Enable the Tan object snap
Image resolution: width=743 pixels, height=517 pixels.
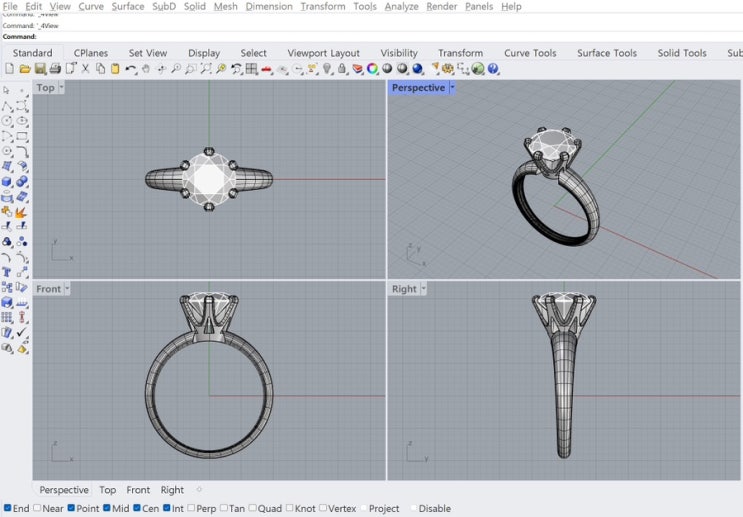(x=224, y=508)
